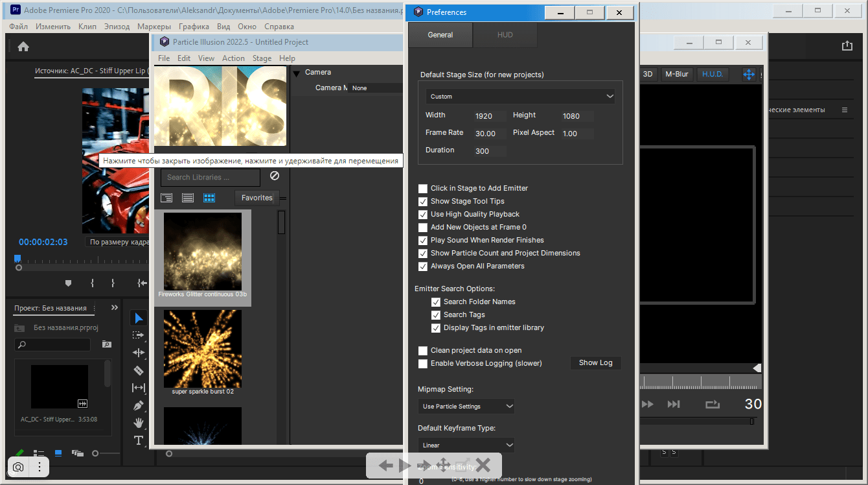Viewport: 868px width, 485px height.
Task: Toggle Search Folder Names option
Action: [x=436, y=302]
